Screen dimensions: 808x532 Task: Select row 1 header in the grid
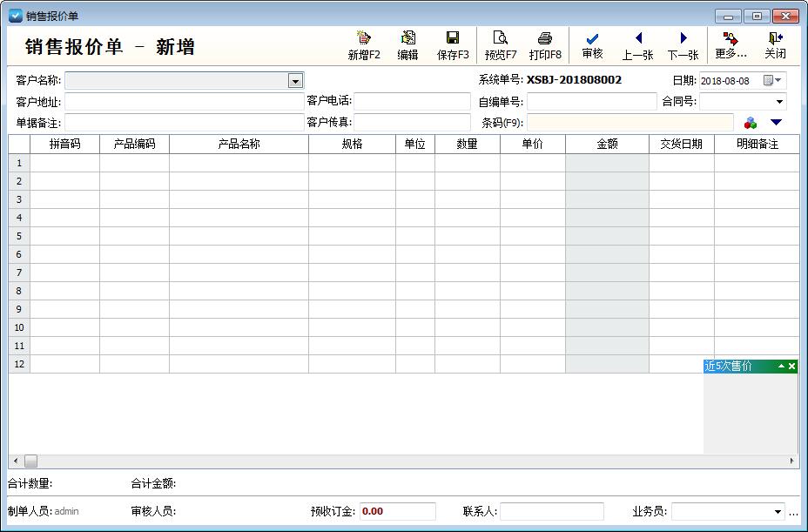[x=19, y=163]
